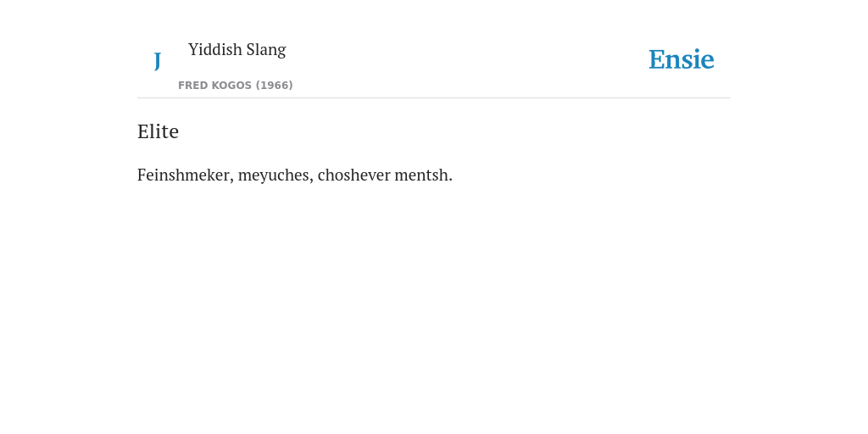Viewport: 868px width, 434px height.
Task: Click the word choshever in the definition
Action: pos(353,175)
